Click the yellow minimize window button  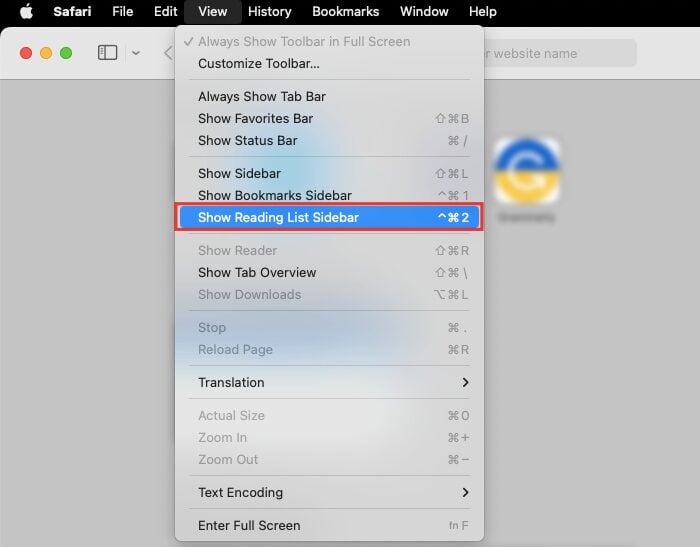[46, 53]
